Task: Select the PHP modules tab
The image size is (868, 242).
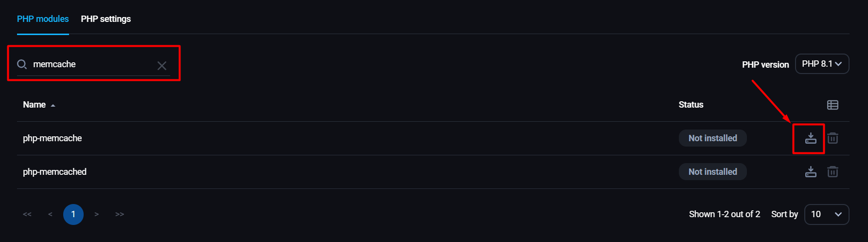Action: (43, 19)
